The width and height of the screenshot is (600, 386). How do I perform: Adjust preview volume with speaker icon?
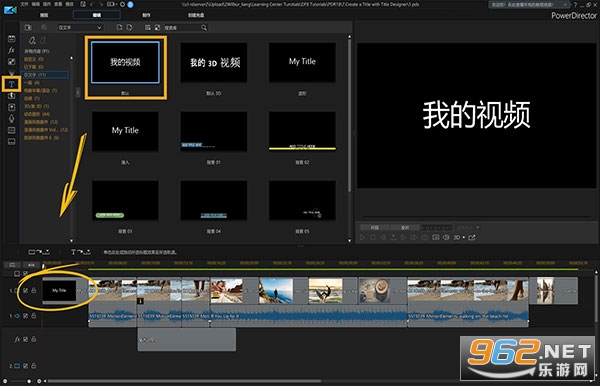(x=446, y=238)
